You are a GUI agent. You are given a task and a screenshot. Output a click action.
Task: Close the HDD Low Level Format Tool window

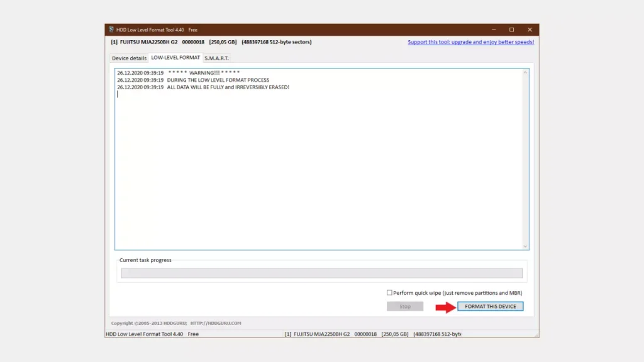(x=530, y=30)
